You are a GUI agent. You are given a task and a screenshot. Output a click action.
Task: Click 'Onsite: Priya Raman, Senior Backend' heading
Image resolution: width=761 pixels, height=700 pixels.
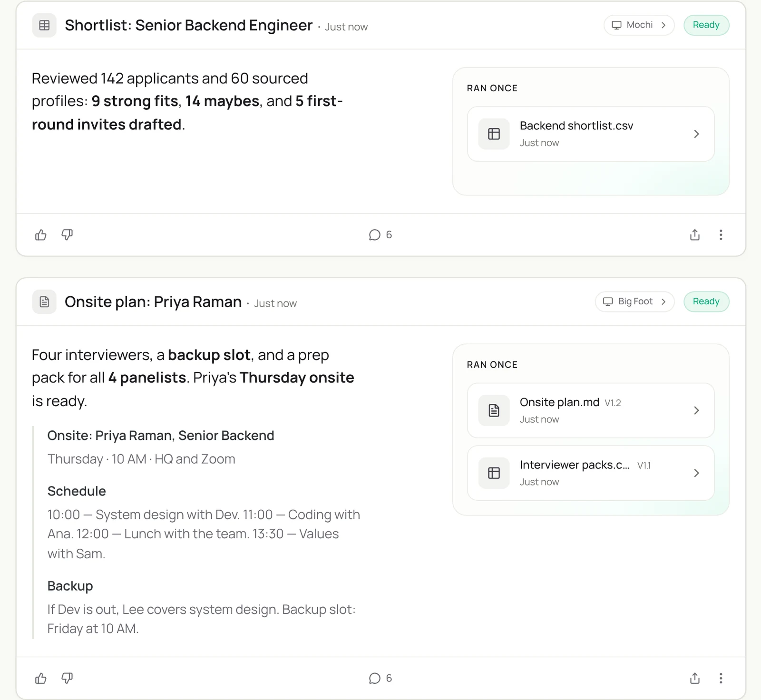click(161, 436)
